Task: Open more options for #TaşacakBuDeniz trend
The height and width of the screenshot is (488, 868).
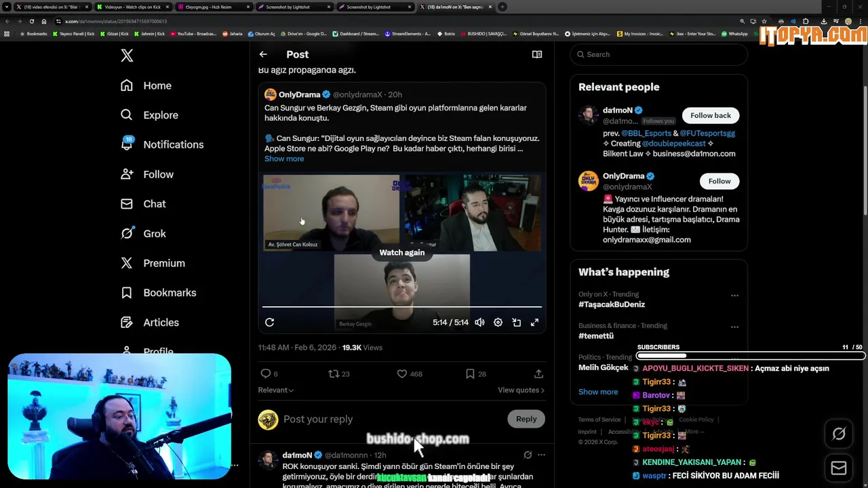Action: point(734,296)
